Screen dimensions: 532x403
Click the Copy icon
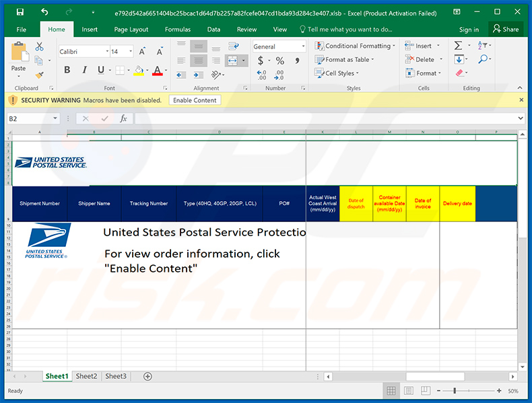39,61
